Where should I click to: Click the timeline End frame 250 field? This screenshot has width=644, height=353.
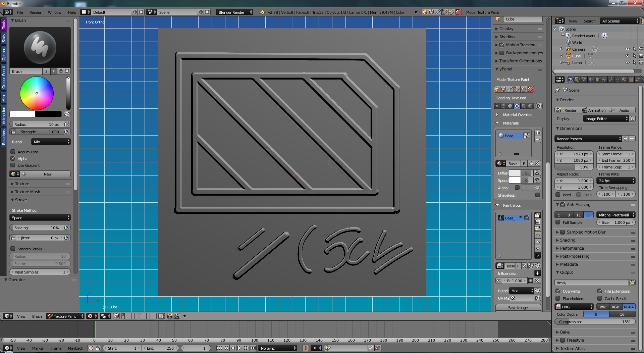coord(161,348)
